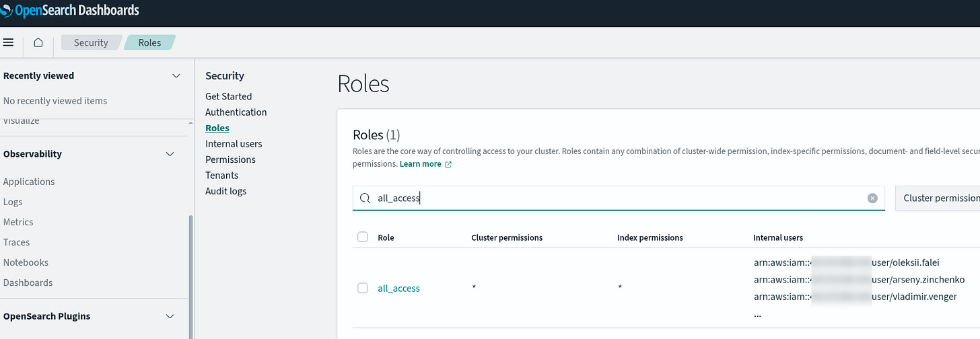Open Notebooks under Observability
980x339 pixels.
[26, 262]
